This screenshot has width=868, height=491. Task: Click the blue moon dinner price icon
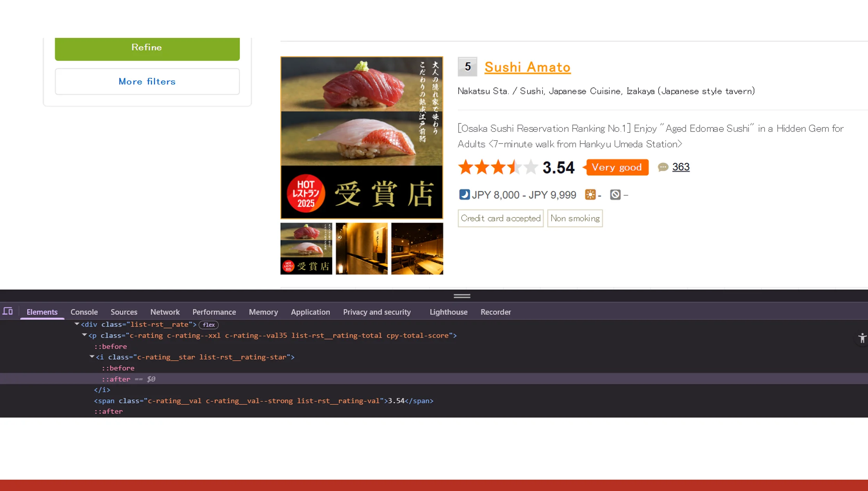point(464,195)
